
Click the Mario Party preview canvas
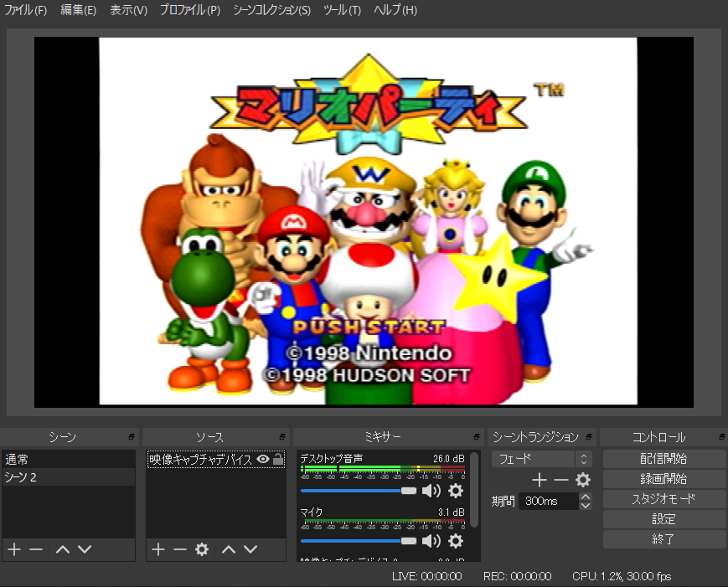point(364,222)
